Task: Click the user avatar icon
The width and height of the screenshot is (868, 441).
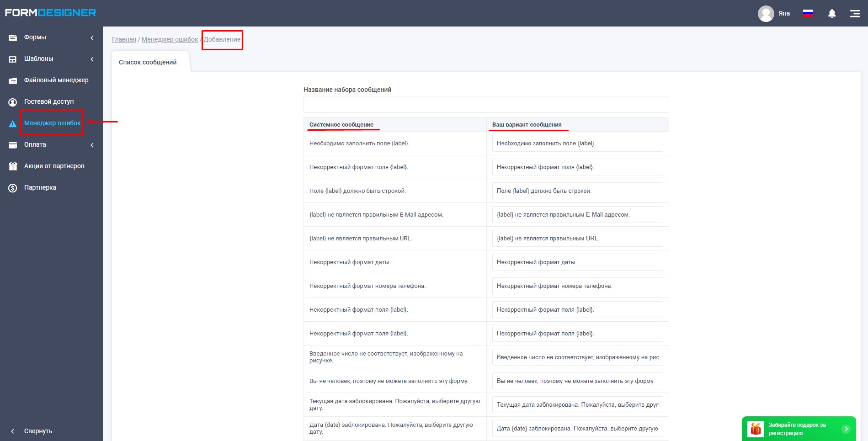Action: tap(766, 13)
